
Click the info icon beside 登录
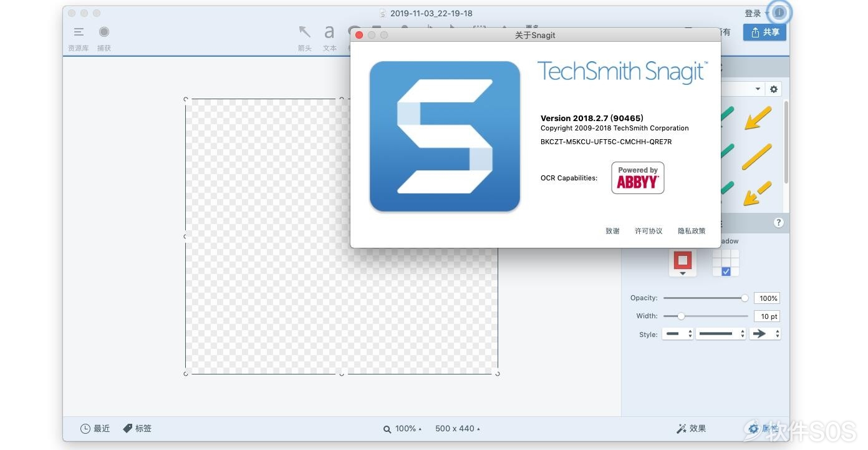coord(779,12)
